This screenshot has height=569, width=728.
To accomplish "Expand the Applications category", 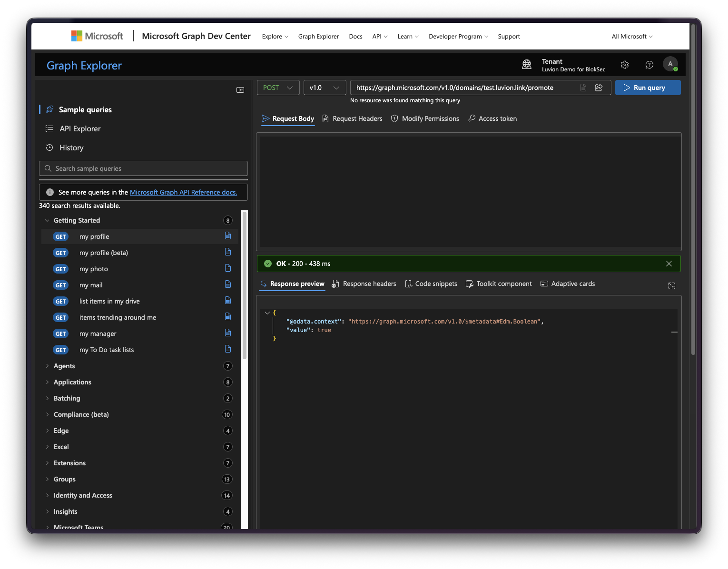I will point(72,382).
